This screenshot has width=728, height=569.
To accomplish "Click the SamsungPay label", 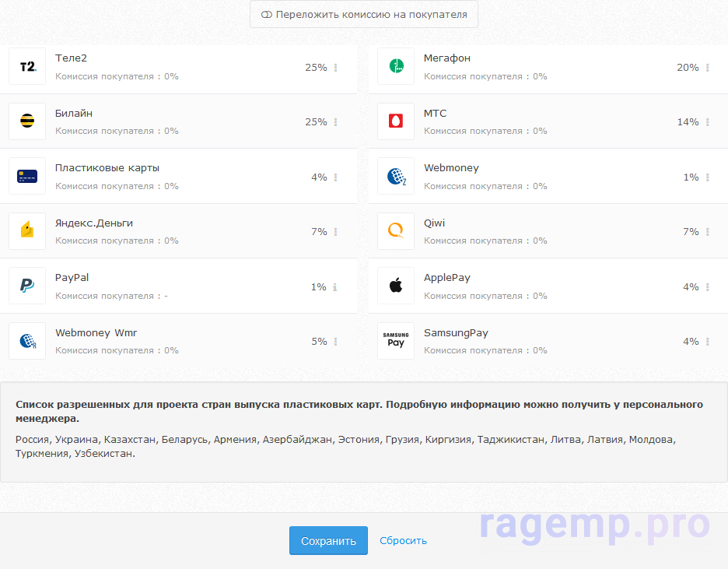I will pyautogui.click(x=456, y=332).
